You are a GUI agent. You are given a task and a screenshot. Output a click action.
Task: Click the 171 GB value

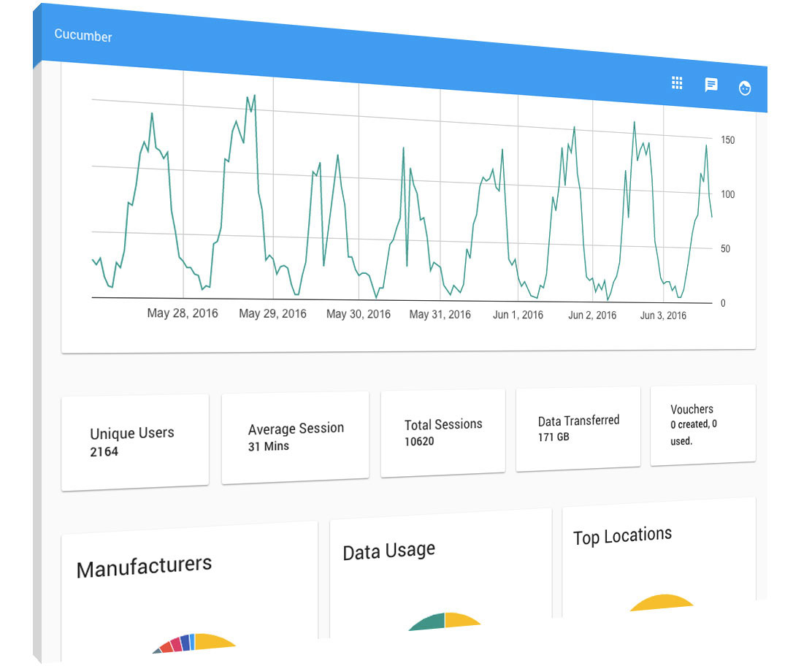[x=554, y=437]
